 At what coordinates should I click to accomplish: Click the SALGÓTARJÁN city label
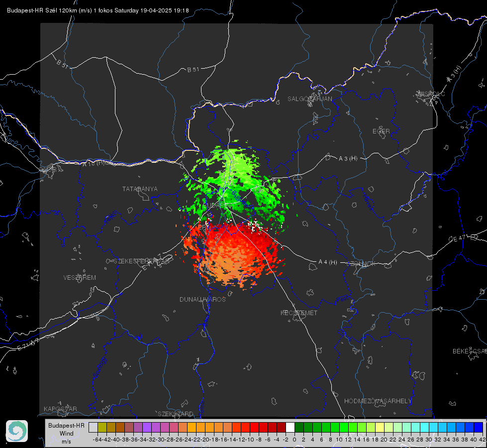[x=309, y=99]
